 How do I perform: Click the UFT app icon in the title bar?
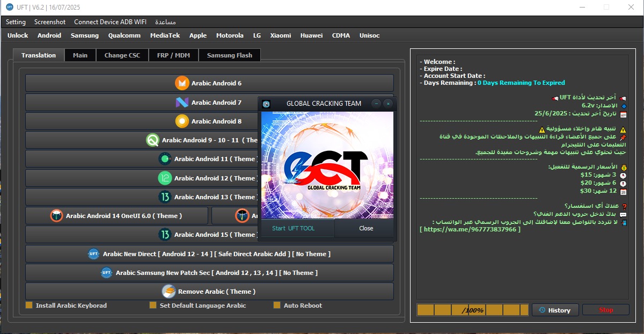(x=9, y=7)
